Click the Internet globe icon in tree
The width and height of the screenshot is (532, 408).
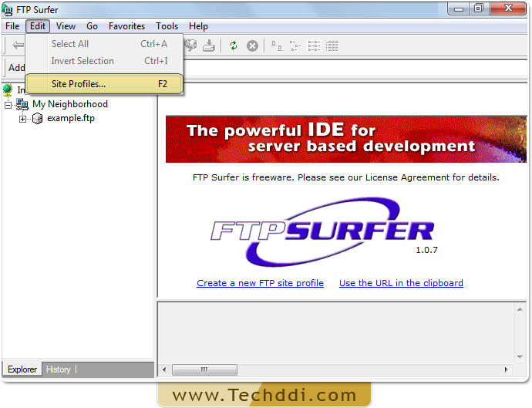tap(8, 90)
